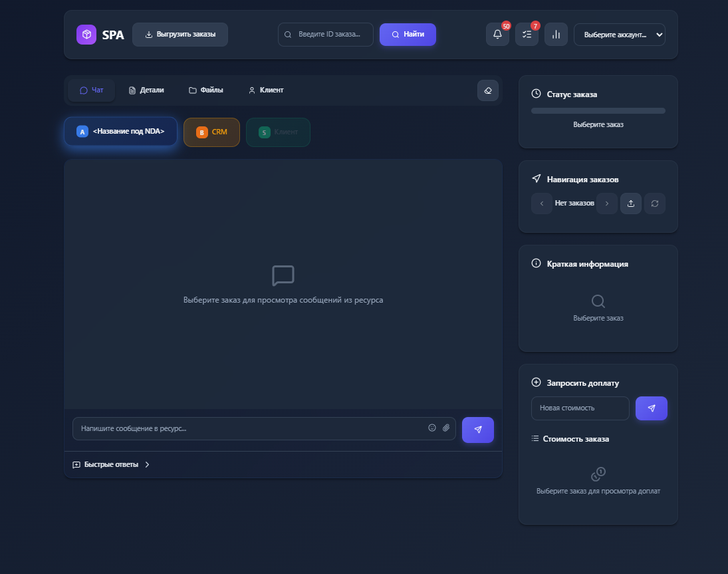Click the chat placeholder message text

[x=283, y=301]
